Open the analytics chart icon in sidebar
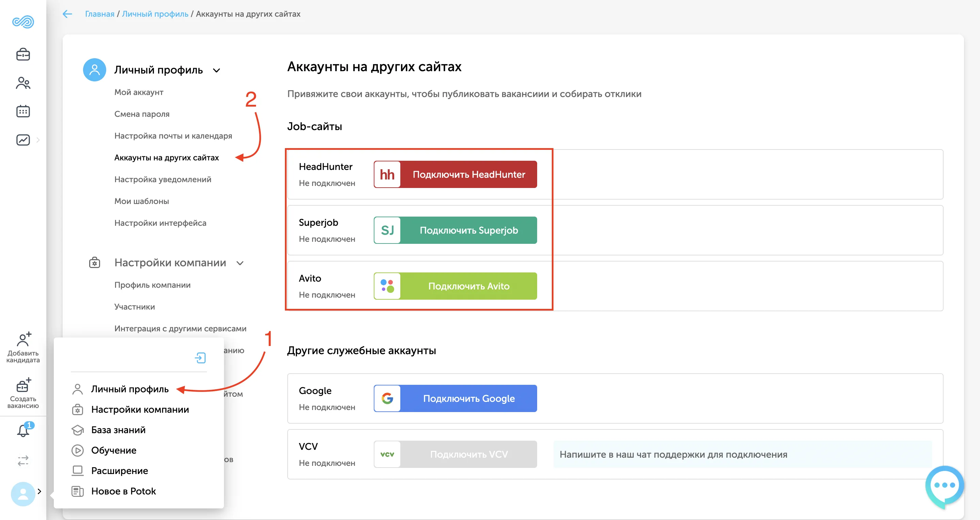The image size is (980, 520). click(x=23, y=140)
